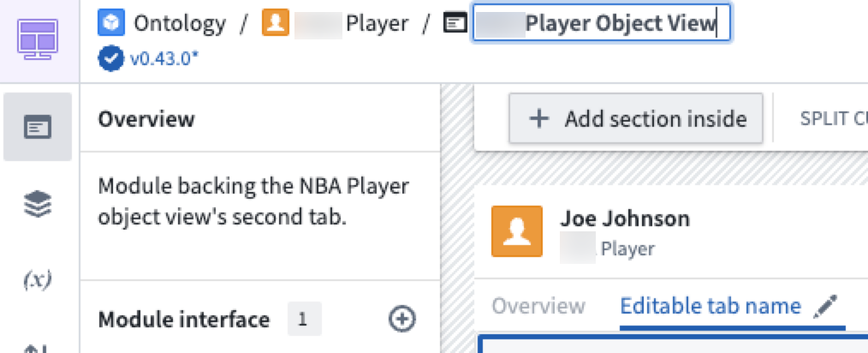Click the Add section inside button

[636, 118]
